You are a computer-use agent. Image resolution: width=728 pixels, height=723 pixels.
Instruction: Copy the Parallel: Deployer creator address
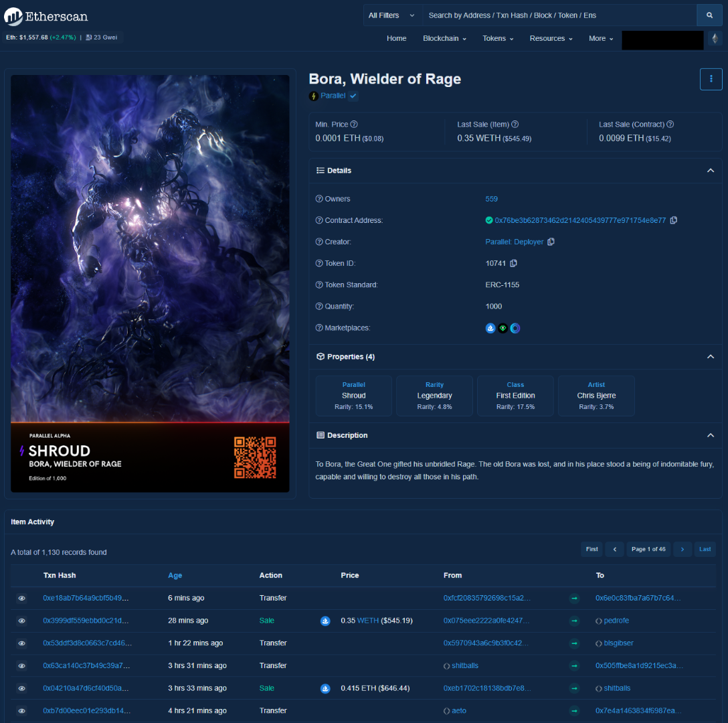pyautogui.click(x=551, y=242)
